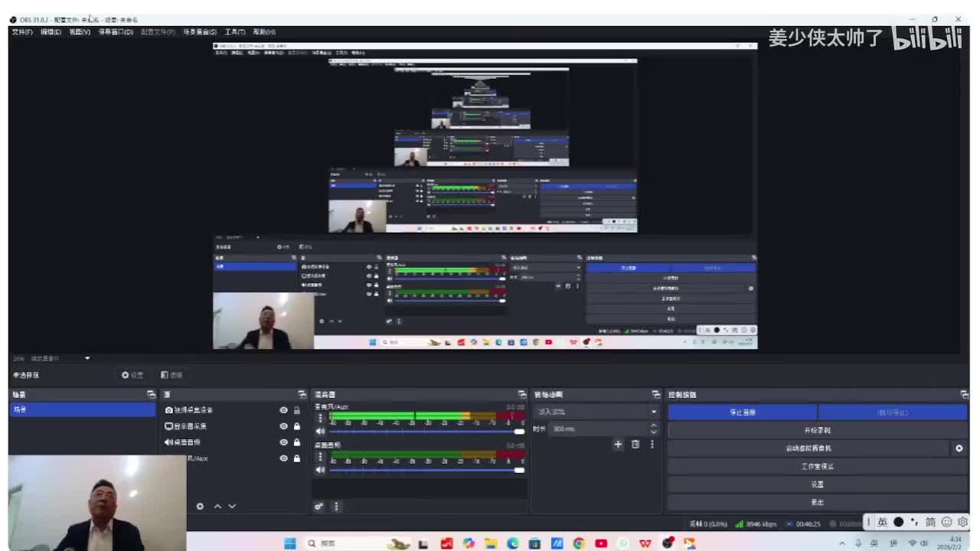Screen dimensions: 980x551
Task: Open filters for the selected source
Action: coord(171,375)
